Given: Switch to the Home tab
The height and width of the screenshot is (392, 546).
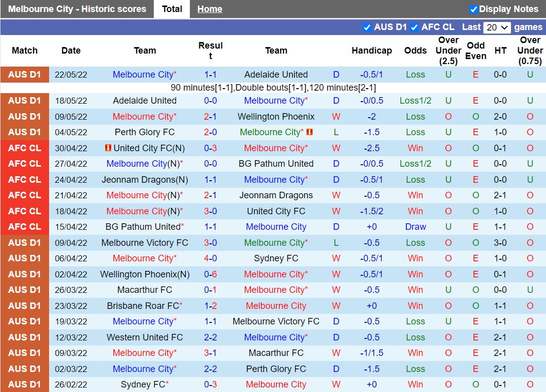Looking at the screenshot, I should point(209,9).
